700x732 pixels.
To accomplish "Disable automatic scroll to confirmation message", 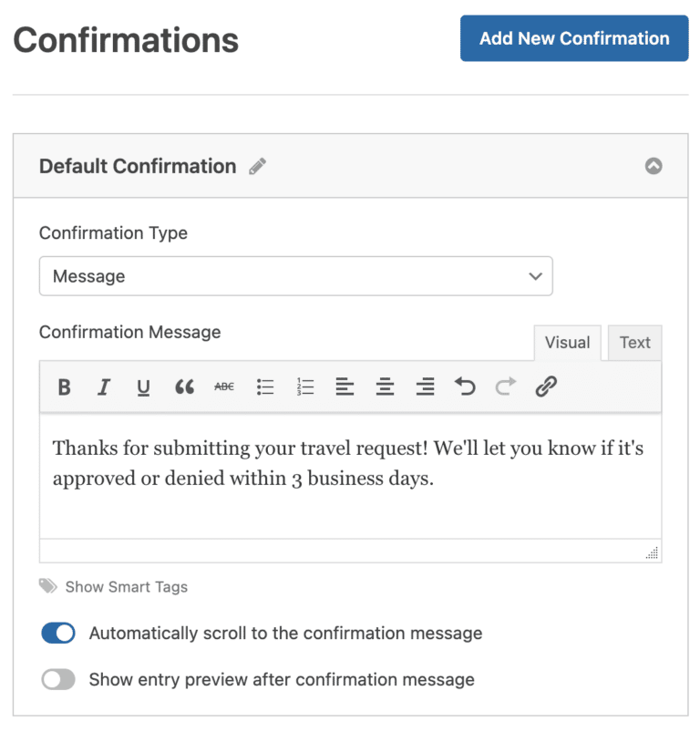I will click(58, 633).
